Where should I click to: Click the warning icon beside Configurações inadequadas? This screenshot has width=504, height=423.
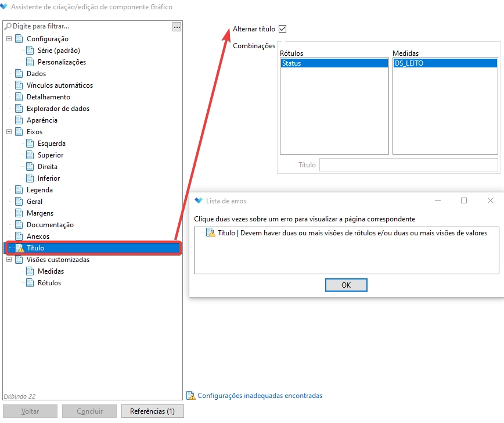[190, 396]
